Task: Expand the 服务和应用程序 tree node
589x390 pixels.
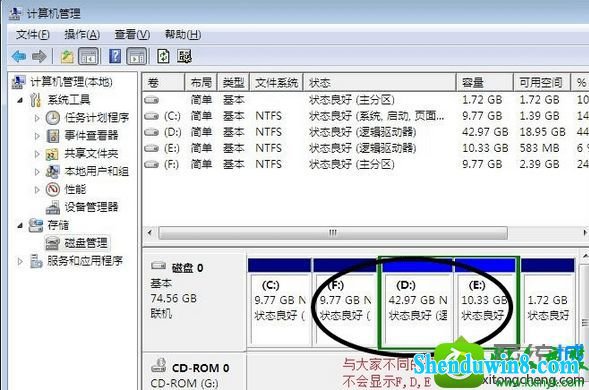Action: click(x=20, y=261)
